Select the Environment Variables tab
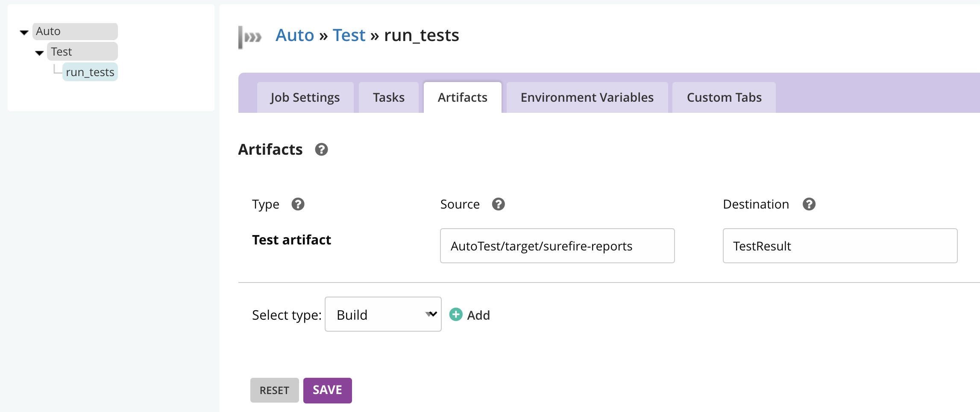Screen dimensions: 980x412 [587, 97]
